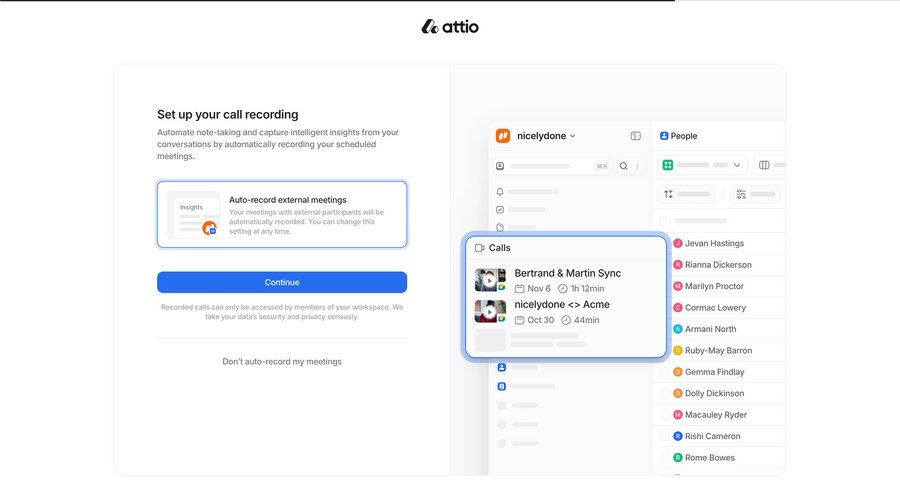Check the box next to Jevan Hastings
This screenshot has width=900, height=484.
coord(663,243)
